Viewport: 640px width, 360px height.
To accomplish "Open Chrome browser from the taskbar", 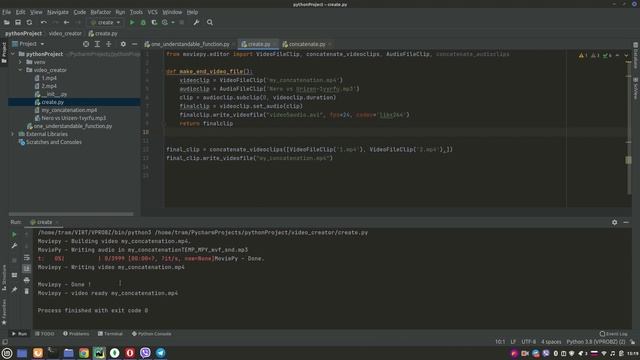I will tap(84, 353).
